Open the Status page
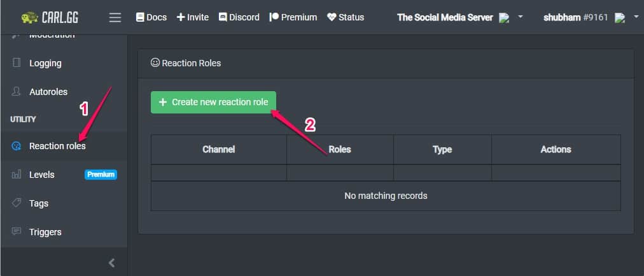644x276 pixels. [346, 17]
